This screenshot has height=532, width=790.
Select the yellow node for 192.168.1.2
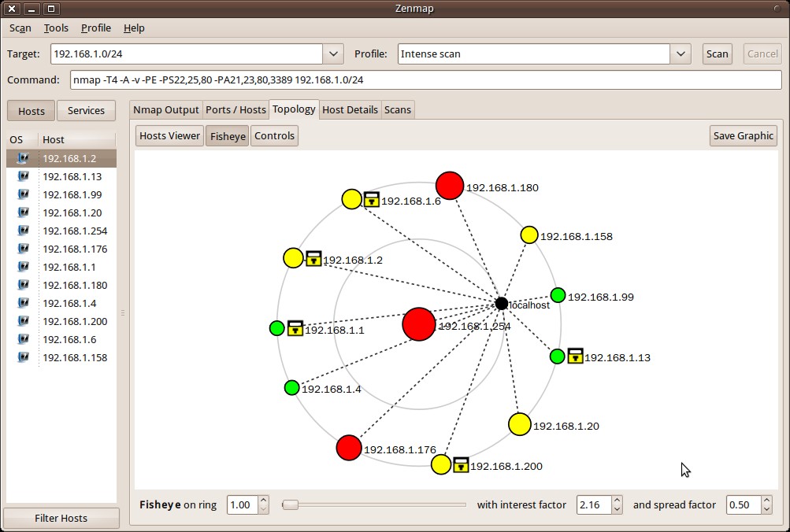[x=293, y=257]
